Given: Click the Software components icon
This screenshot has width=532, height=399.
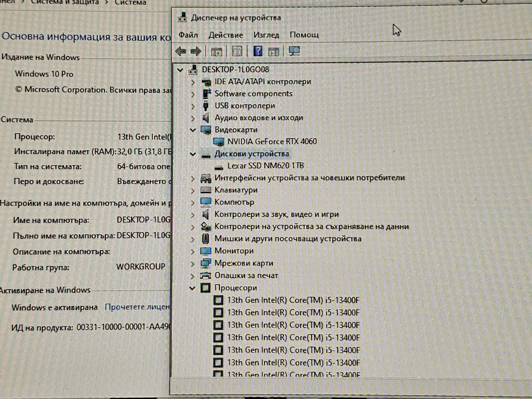Looking at the screenshot, I should 206,94.
